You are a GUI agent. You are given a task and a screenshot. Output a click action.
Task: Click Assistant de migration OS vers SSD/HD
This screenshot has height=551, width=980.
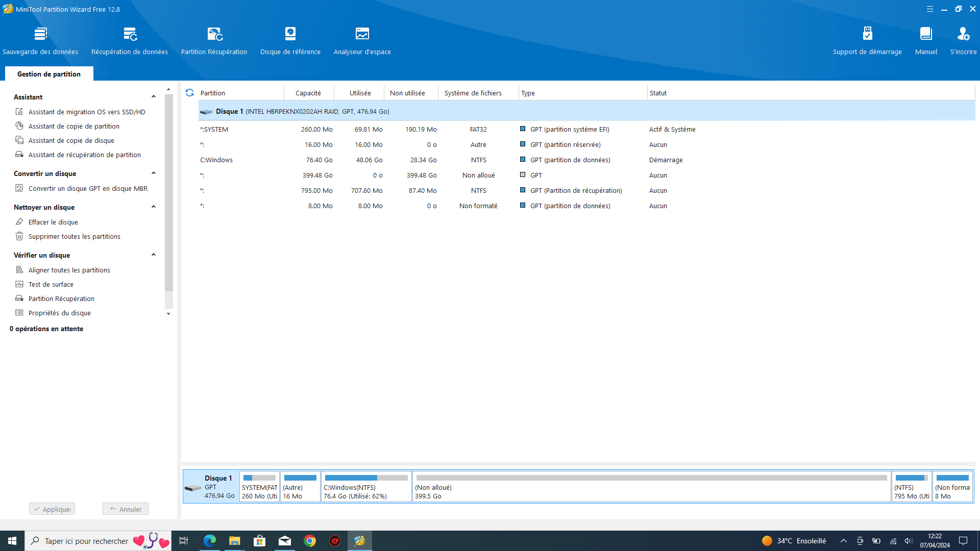[x=87, y=112]
